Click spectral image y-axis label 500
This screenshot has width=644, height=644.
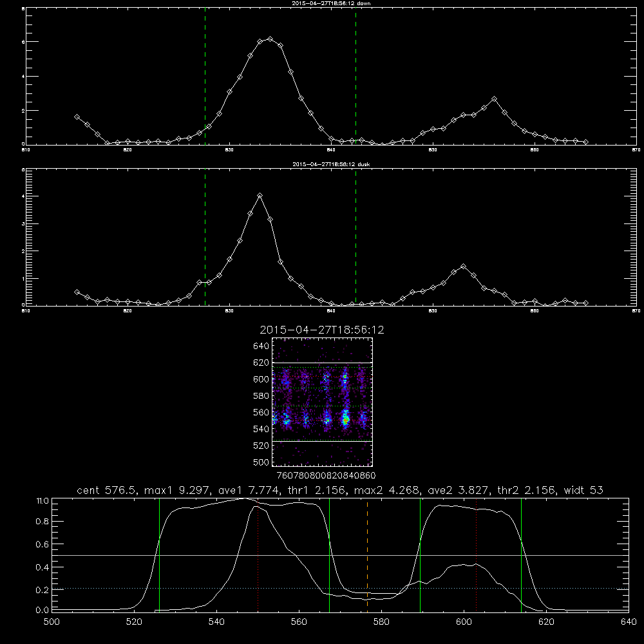tap(261, 462)
